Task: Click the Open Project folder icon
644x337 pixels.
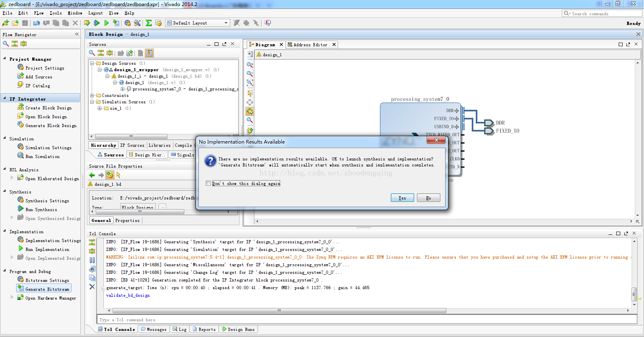Action: 15,23
